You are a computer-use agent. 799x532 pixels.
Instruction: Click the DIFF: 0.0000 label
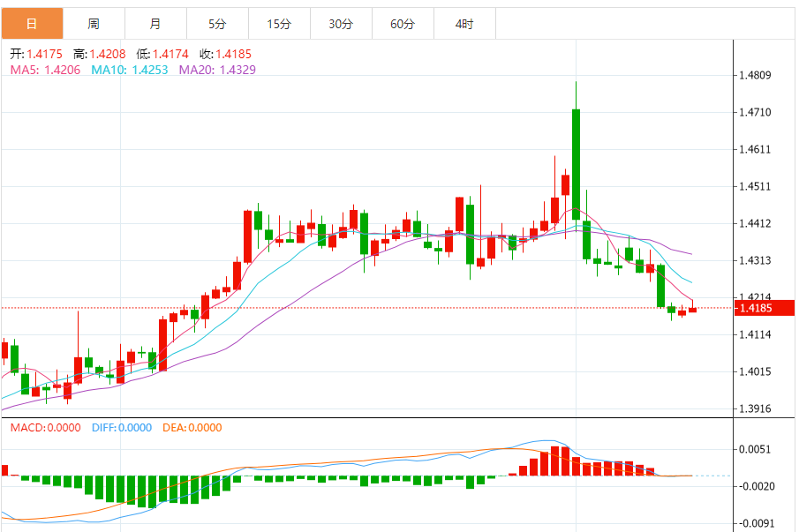point(122,428)
